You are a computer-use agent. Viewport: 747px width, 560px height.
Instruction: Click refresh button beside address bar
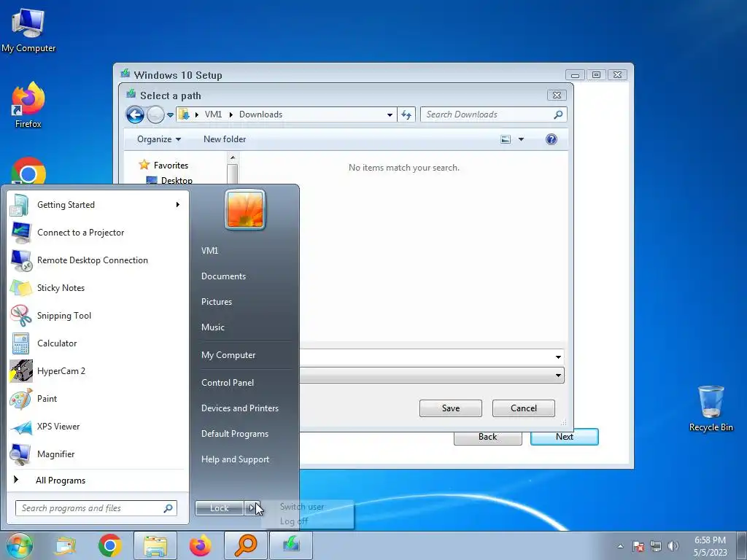tap(406, 114)
